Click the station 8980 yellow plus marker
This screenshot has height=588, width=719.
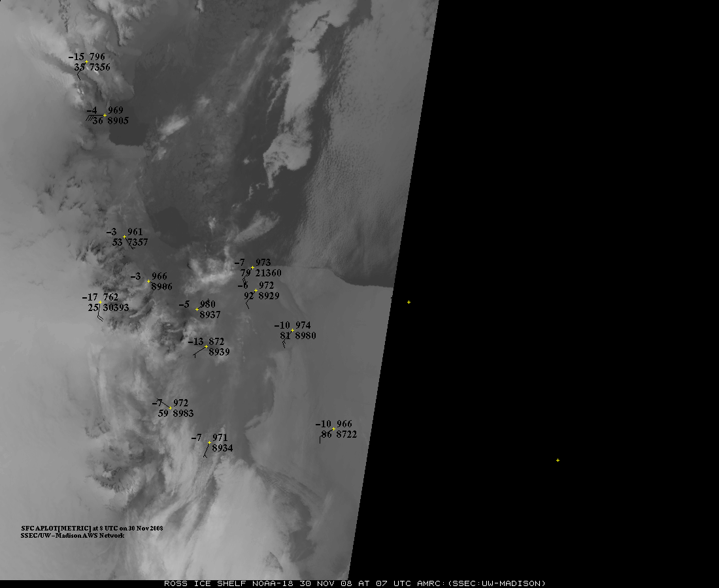[x=293, y=331]
